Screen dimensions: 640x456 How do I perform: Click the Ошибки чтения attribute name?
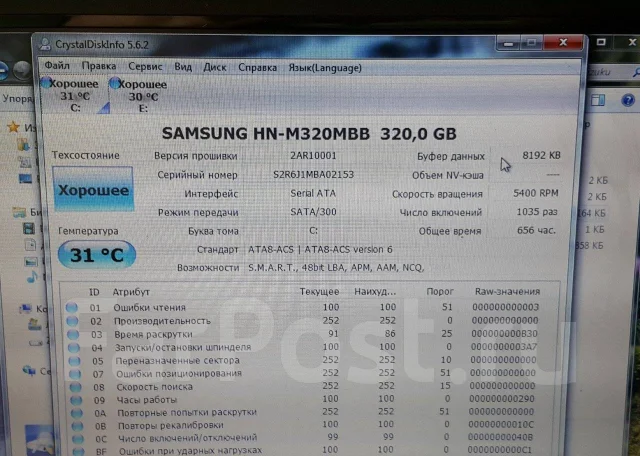(x=149, y=307)
